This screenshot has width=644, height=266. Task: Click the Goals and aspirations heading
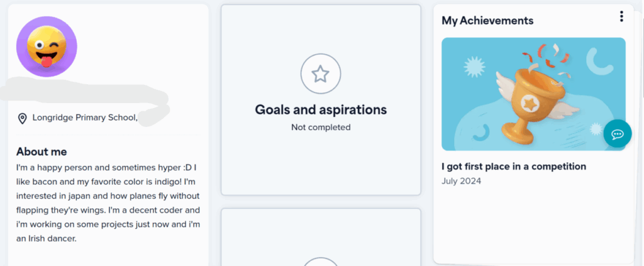pos(321,110)
